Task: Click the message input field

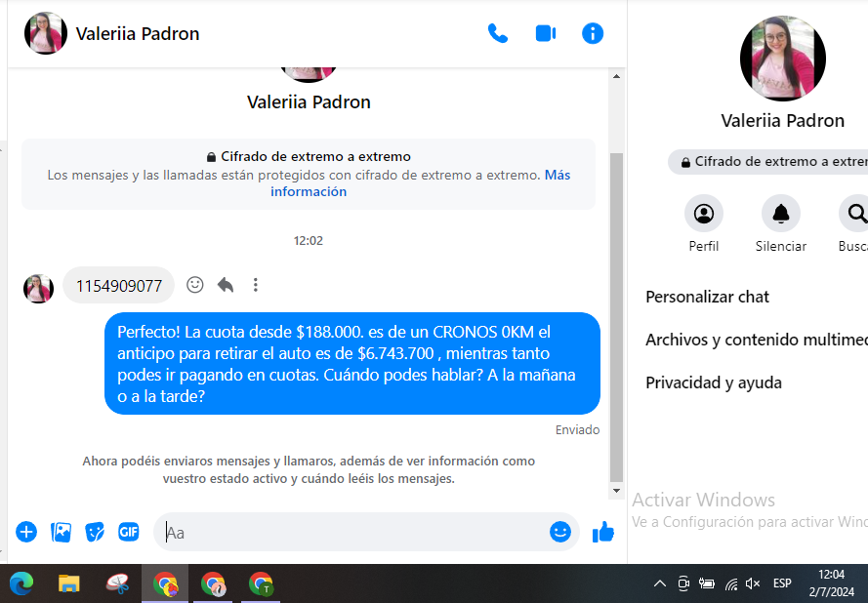Action: (351, 533)
